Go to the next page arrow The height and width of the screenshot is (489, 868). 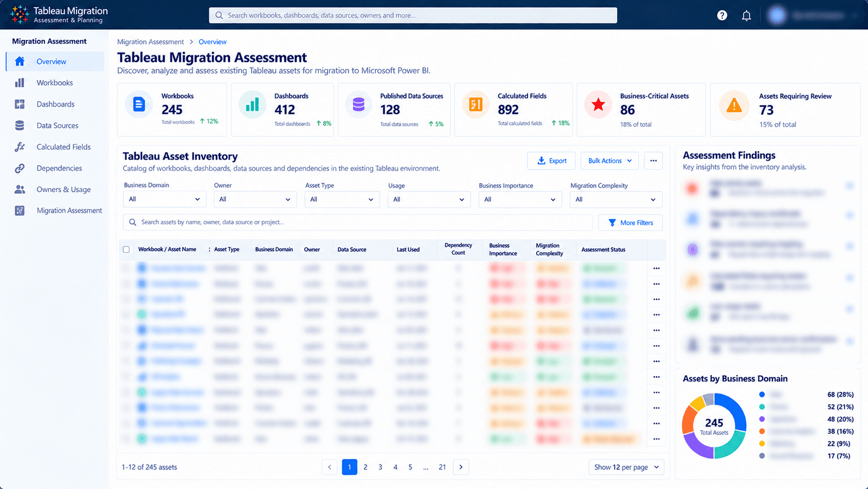(461, 467)
